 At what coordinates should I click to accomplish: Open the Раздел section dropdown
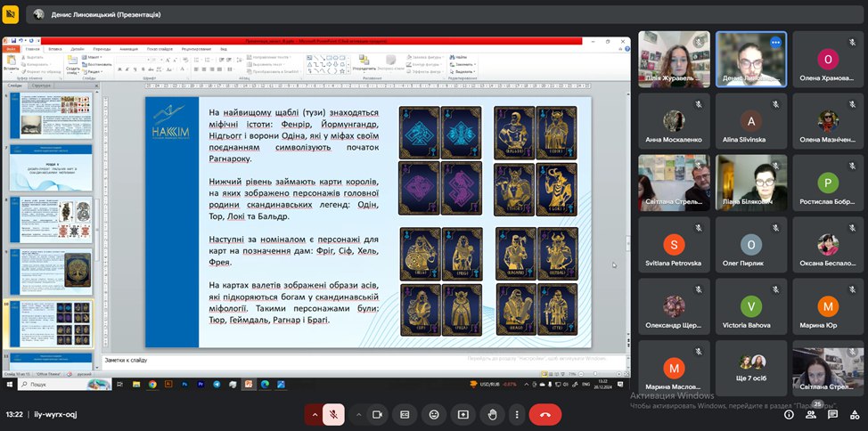(93, 72)
